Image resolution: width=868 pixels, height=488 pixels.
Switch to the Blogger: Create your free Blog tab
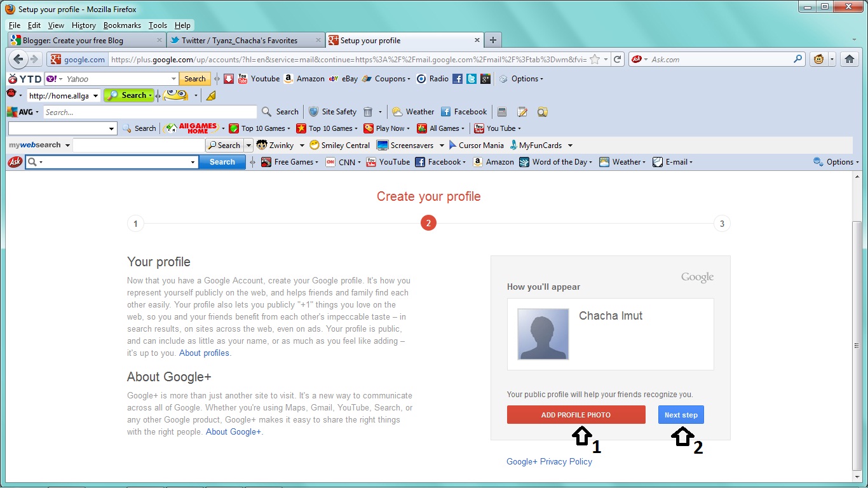[x=88, y=40]
